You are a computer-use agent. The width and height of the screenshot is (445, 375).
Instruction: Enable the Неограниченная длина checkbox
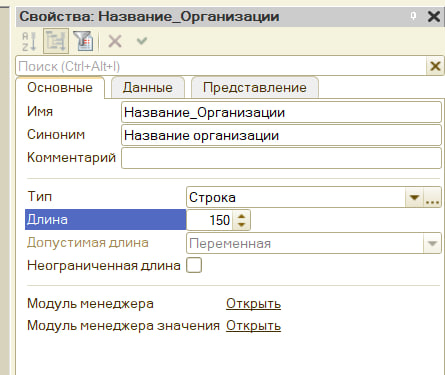pos(194,265)
